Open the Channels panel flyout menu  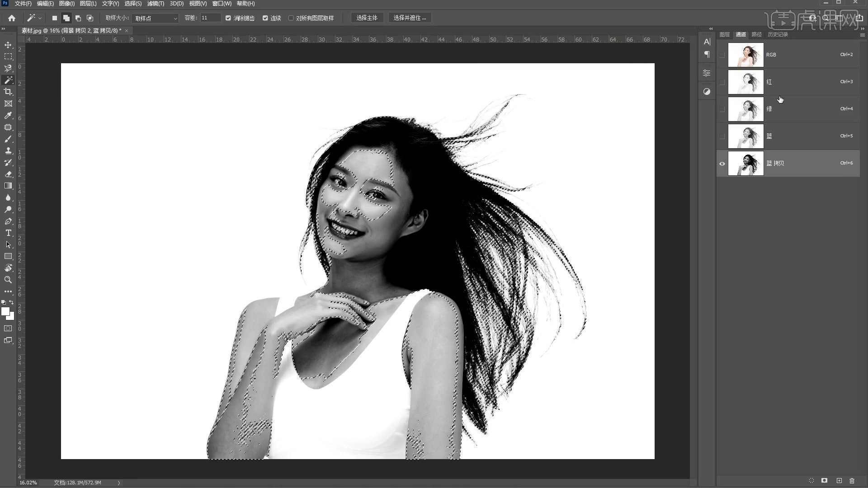[862, 35]
